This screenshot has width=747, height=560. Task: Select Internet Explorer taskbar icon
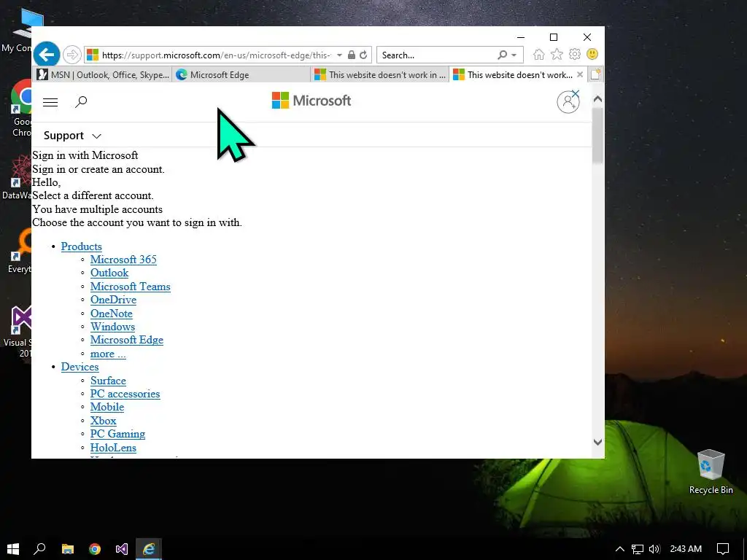(149, 549)
